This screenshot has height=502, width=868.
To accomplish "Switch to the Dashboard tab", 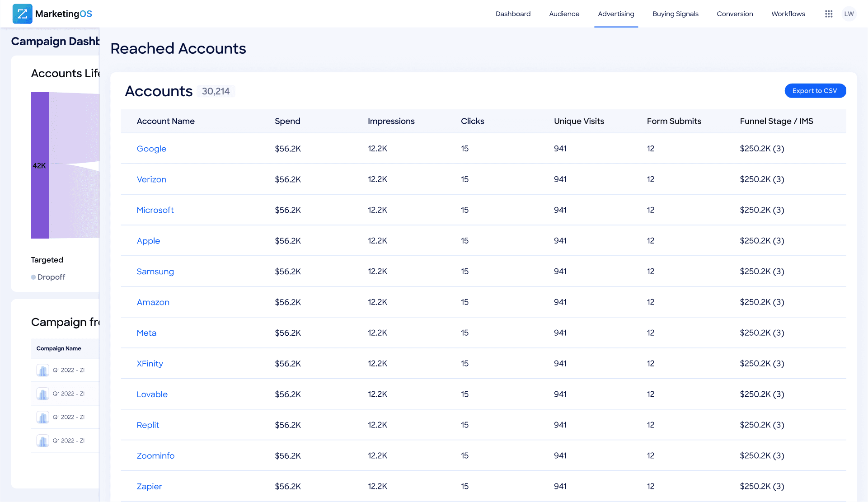I will 513,14.
